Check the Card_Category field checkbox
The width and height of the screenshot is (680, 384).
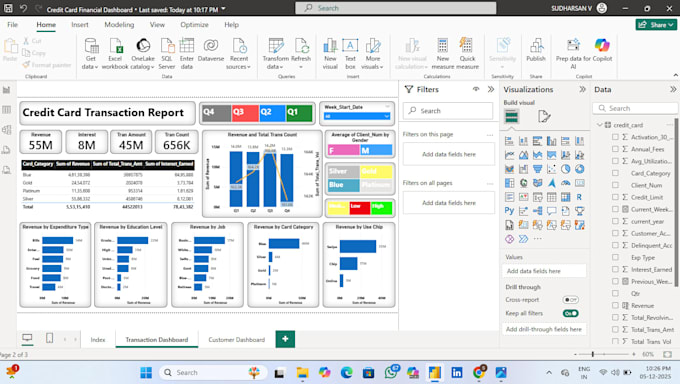coord(615,173)
